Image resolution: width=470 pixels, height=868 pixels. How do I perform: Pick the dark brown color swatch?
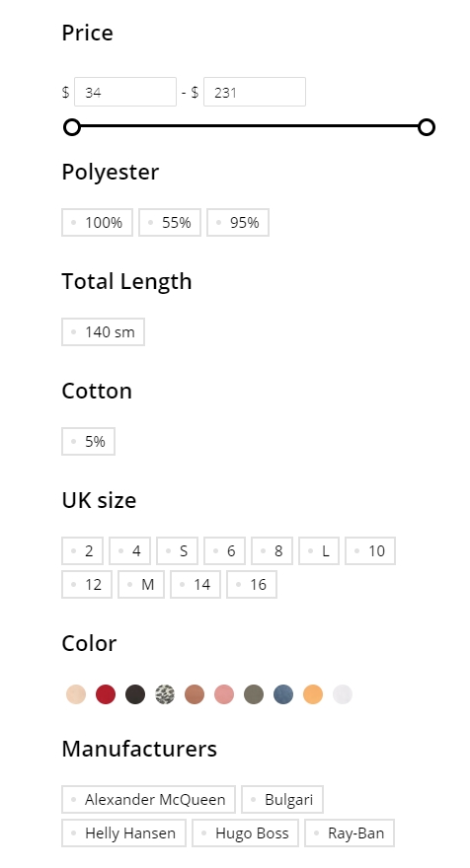[x=135, y=694]
